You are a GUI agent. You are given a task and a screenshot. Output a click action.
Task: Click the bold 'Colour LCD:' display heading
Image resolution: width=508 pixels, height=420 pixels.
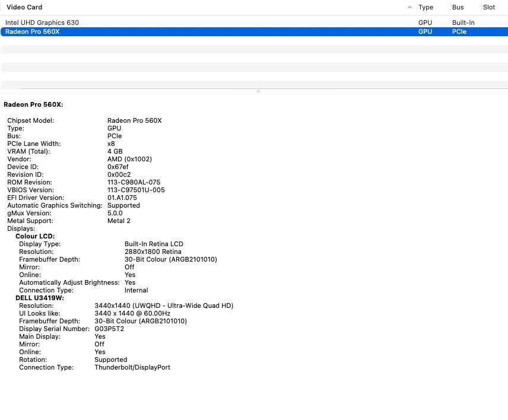pyautogui.click(x=35, y=236)
